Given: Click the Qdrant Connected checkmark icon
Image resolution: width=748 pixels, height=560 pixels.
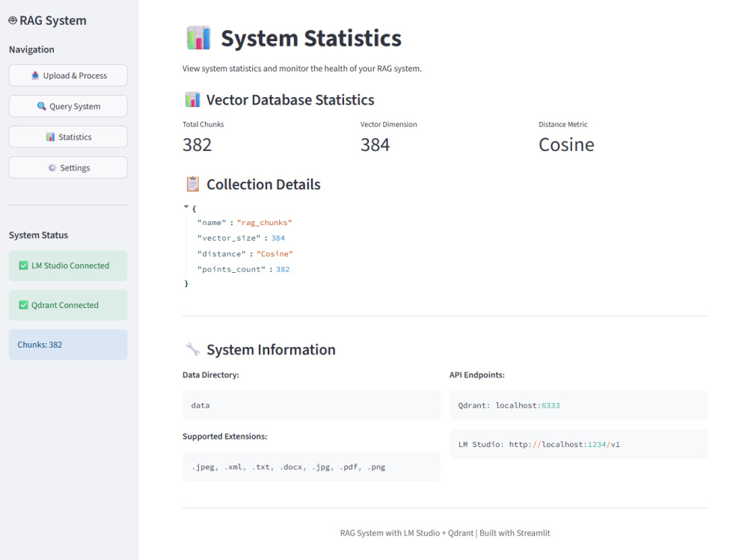Looking at the screenshot, I should pos(23,305).
